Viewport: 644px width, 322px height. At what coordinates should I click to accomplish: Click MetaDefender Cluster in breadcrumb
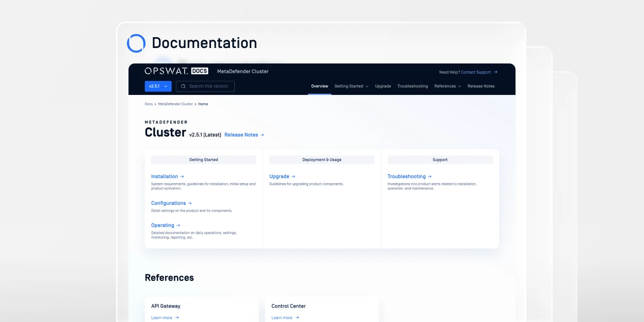(175, 104)
